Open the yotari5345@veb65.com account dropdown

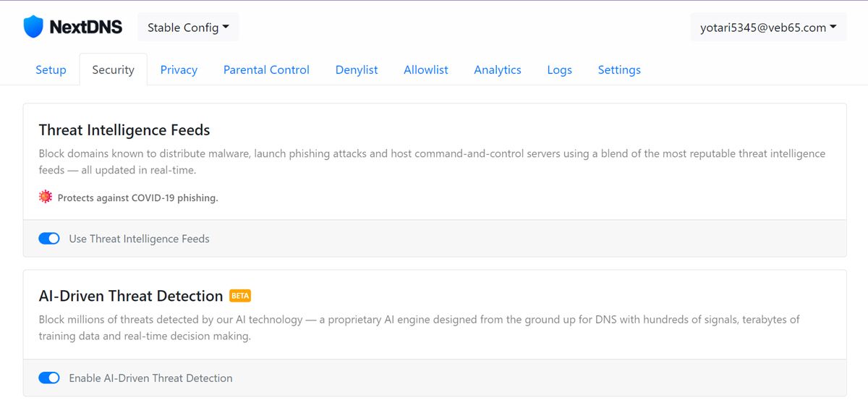[768, 27]
